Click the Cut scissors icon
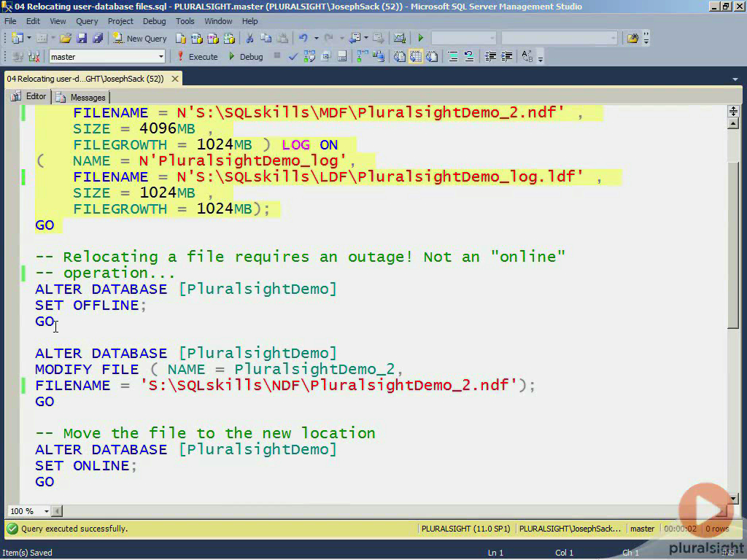The width and height of the screenshot is (747, 560). click(249, 38)
